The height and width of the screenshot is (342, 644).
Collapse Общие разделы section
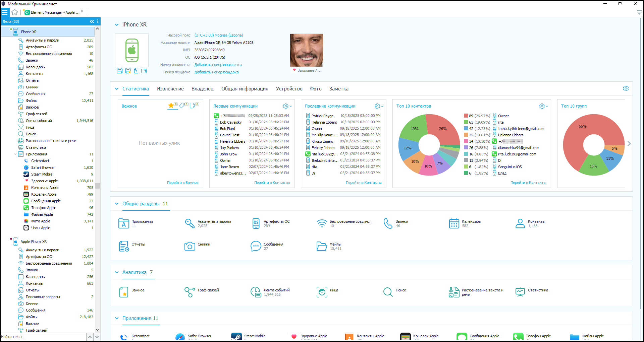click(116, 204)
